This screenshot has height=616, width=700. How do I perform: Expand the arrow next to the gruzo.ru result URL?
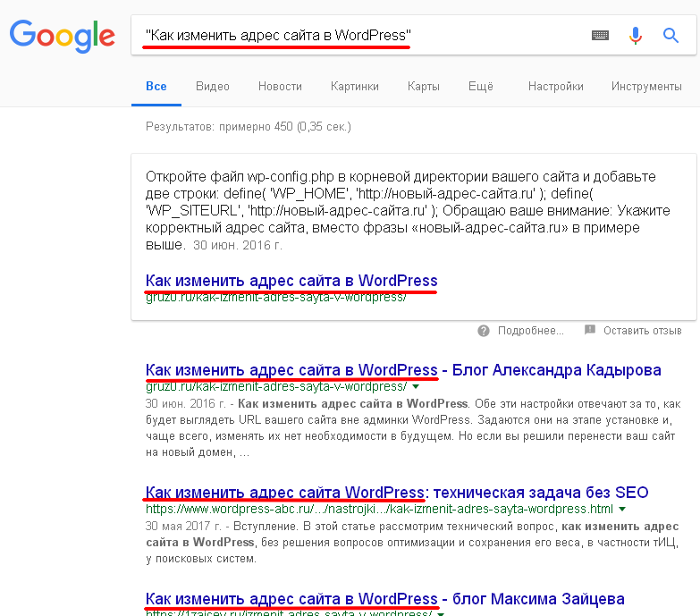coord(416,386)
